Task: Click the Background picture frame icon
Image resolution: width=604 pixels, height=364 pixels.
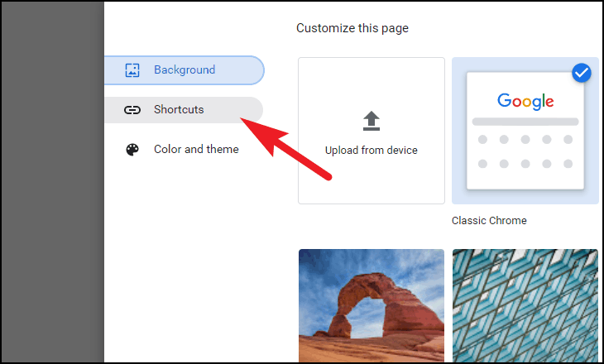Action: point(132,70)
